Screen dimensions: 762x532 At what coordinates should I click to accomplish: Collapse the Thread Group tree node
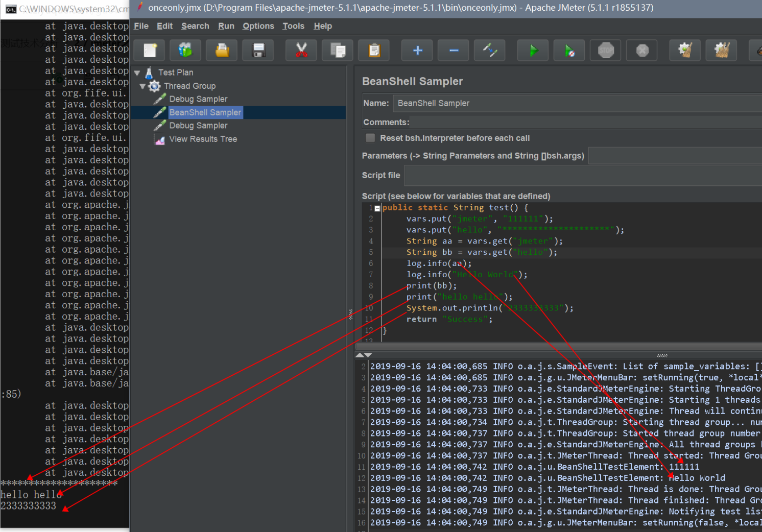(142, 86)
